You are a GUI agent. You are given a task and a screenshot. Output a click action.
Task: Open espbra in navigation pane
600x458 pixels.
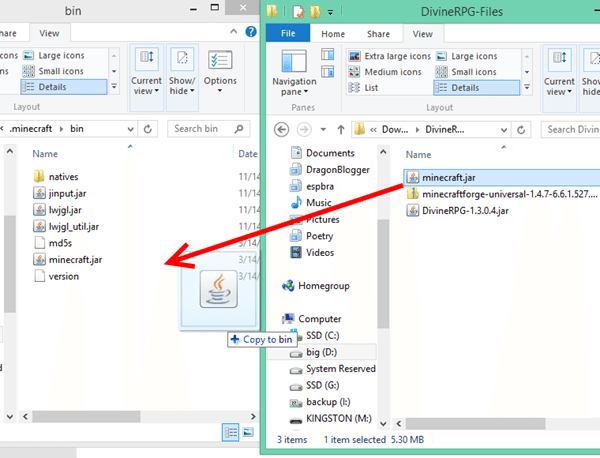tap(312, 186)
